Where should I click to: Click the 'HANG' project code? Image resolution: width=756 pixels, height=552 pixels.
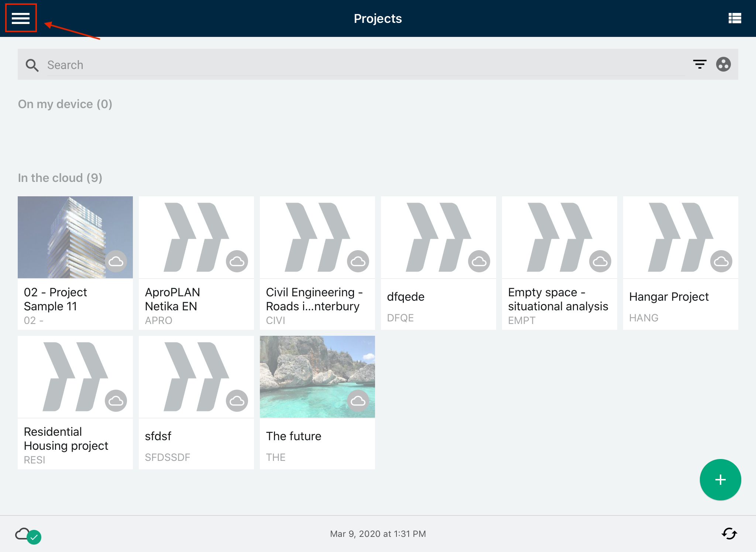(x=644, y=318)
